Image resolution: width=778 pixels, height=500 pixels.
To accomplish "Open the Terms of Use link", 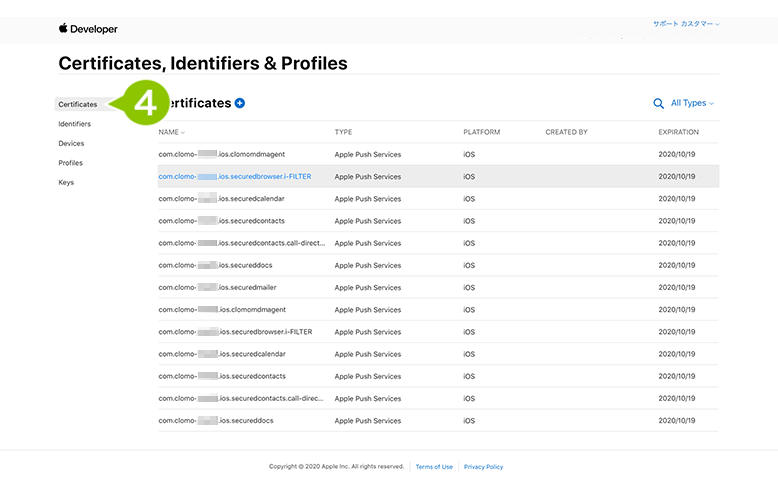I will 434,467.
